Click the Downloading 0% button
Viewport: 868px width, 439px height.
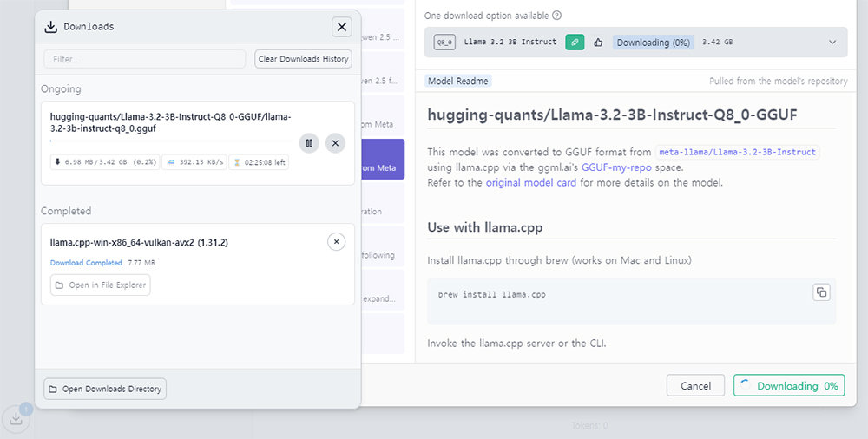(x=788, y=386)
